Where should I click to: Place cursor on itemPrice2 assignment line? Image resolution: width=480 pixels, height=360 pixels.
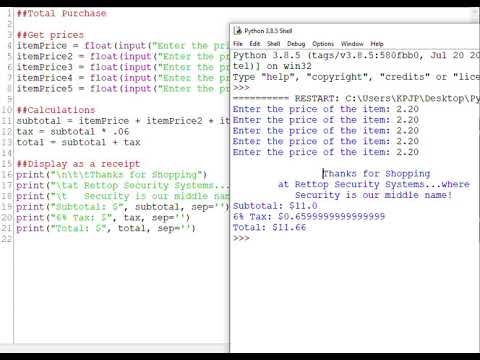123,56
